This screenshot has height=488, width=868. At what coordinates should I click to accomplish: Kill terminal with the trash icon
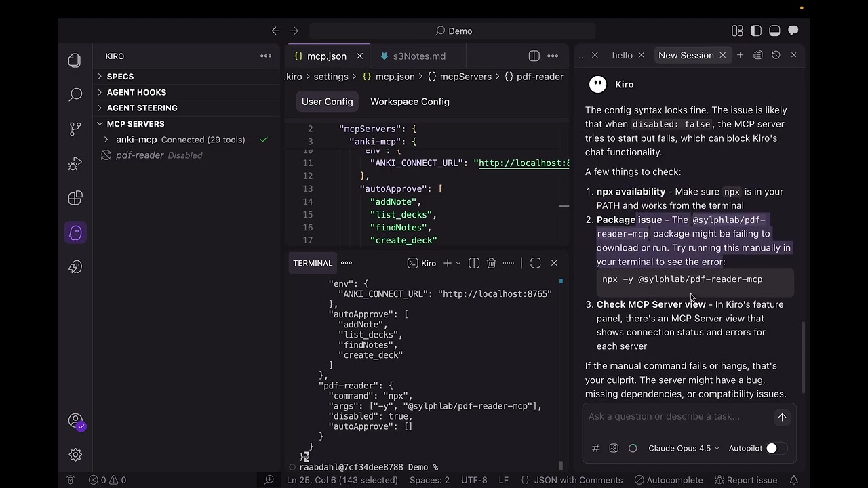coord(492,263)
